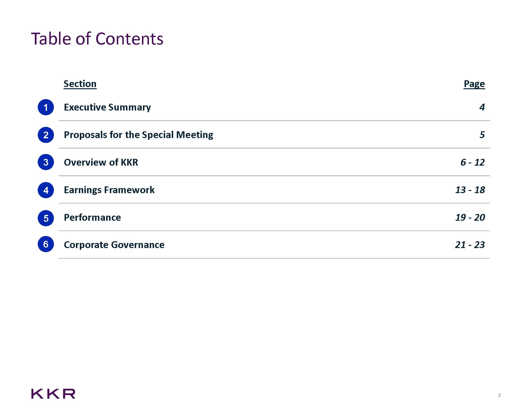Viewport: 532px width, 411px height.
Task: Click the blue circle numbered 5
Action: (x=46, y=218)
